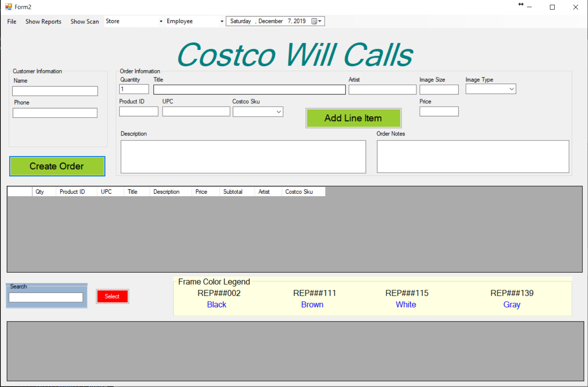Click the Black frame color label
Screen dimensions: 588x387
pos(216,304)
